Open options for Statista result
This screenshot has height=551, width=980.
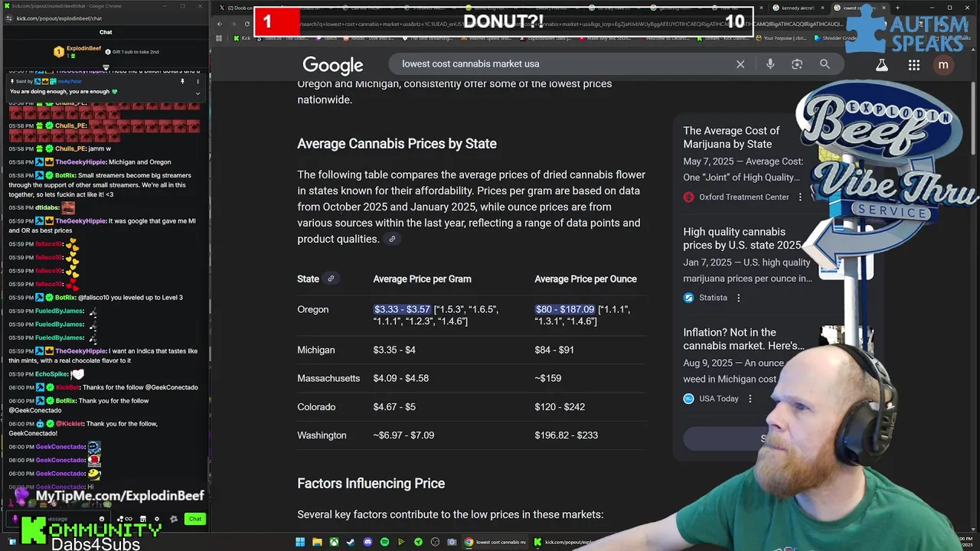(x=739, y=298)
